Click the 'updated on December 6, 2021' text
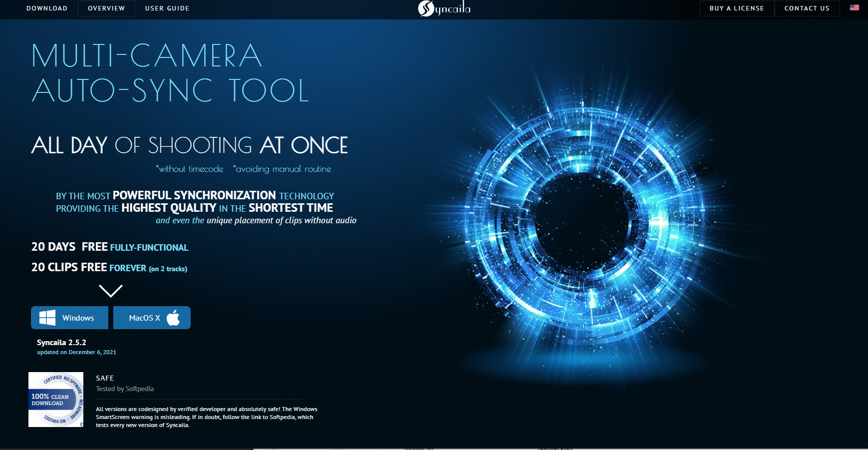This screenshot has height=450, width=868. (76, 352)
